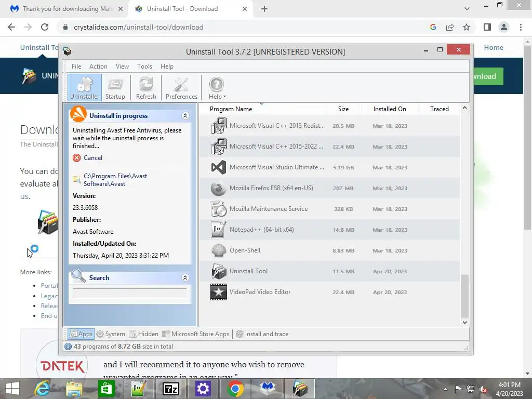Open Chrome three-dot menu
Viewport: 532px width, 399px height.
[521, 27]
